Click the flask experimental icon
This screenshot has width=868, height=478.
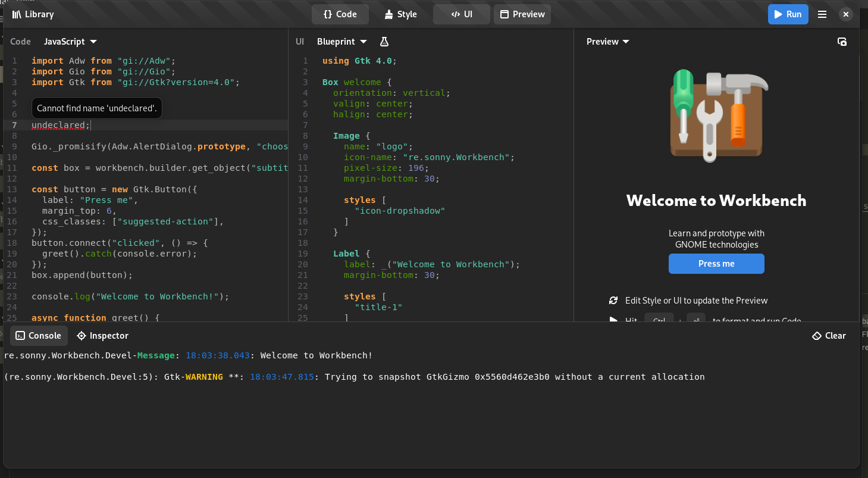pyautogui.click(x=384, y=42)
